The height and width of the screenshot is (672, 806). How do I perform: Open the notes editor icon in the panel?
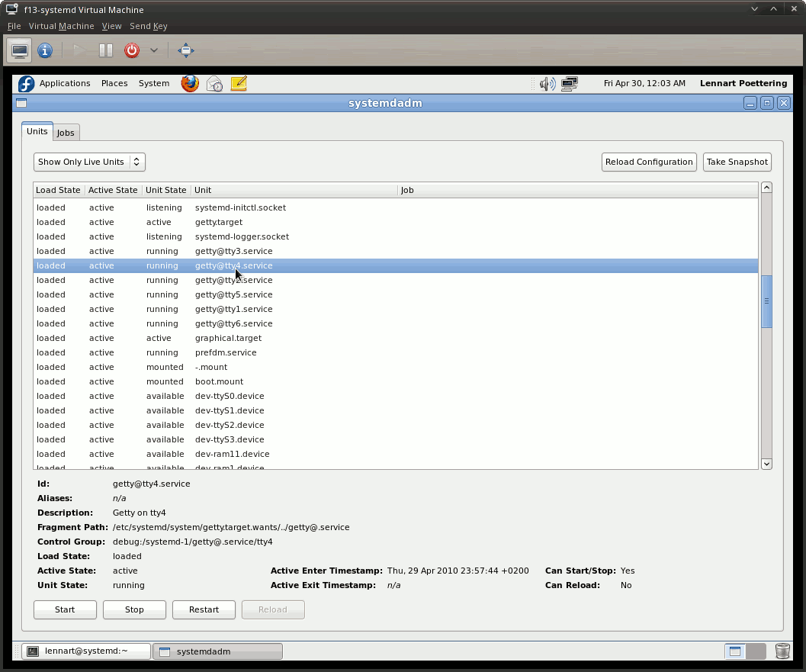coord(238,83)
